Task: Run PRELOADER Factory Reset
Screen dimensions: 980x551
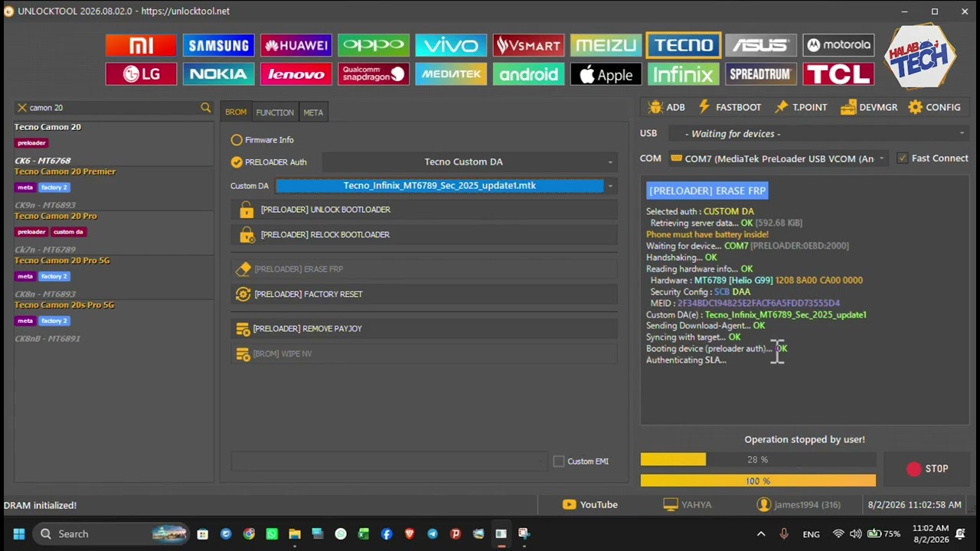Action: (424, 295)
